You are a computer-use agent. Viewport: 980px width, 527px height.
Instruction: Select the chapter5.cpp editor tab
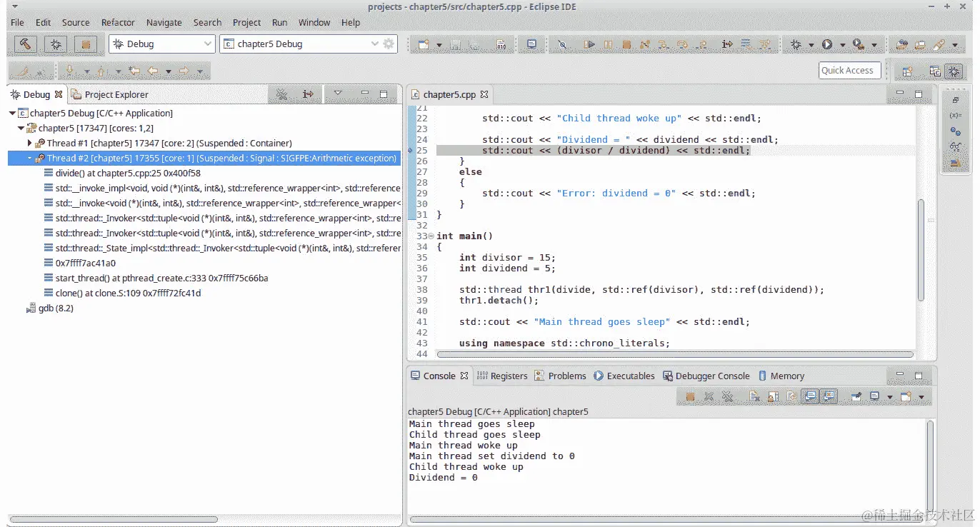click(x=449, y=94)
